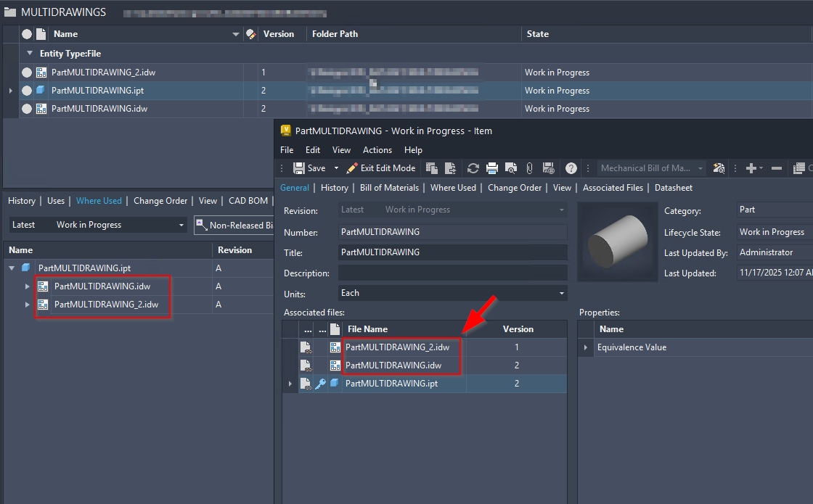The height and width of the screenshot is (504, 813).
Task: Switch to the Associated Files tab
Action: click(613, 188)
